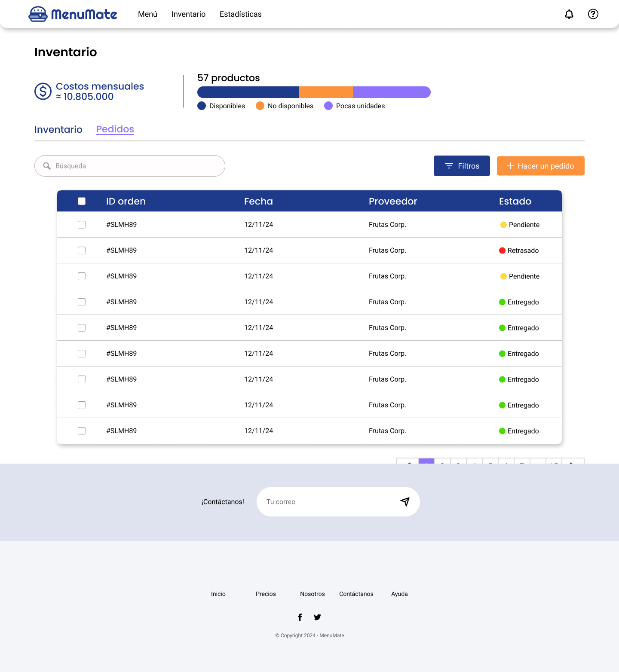Follow the Precios footer link
619x672 pixels.
point(266,594)
